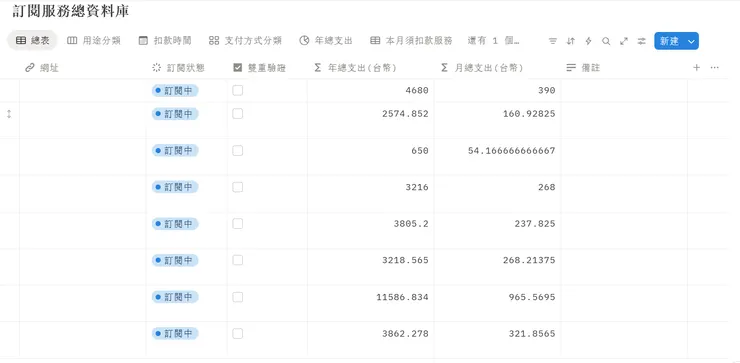This screenshot has height=363, width=740.
Task: Open the expand full-page arrows icon
Action: [x=624, y=41]
